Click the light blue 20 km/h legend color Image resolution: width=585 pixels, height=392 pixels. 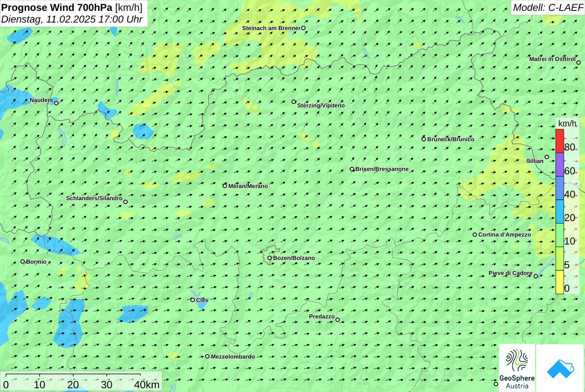click(560, 211)
